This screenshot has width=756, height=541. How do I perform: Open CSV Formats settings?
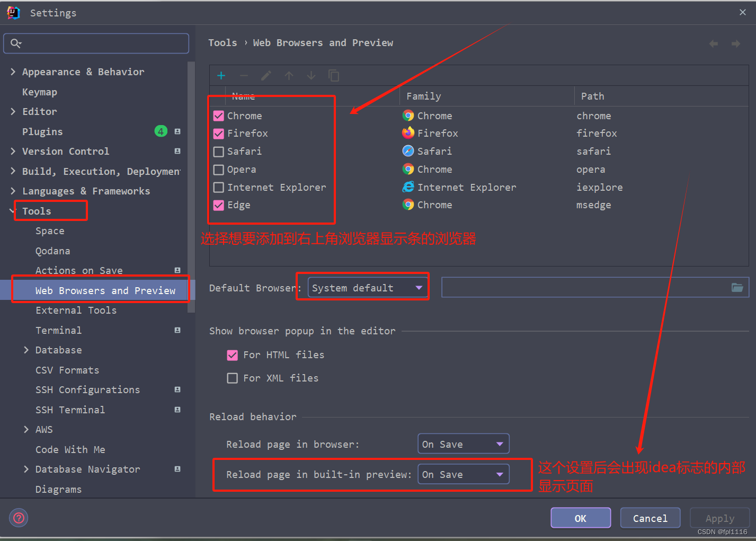67,370
